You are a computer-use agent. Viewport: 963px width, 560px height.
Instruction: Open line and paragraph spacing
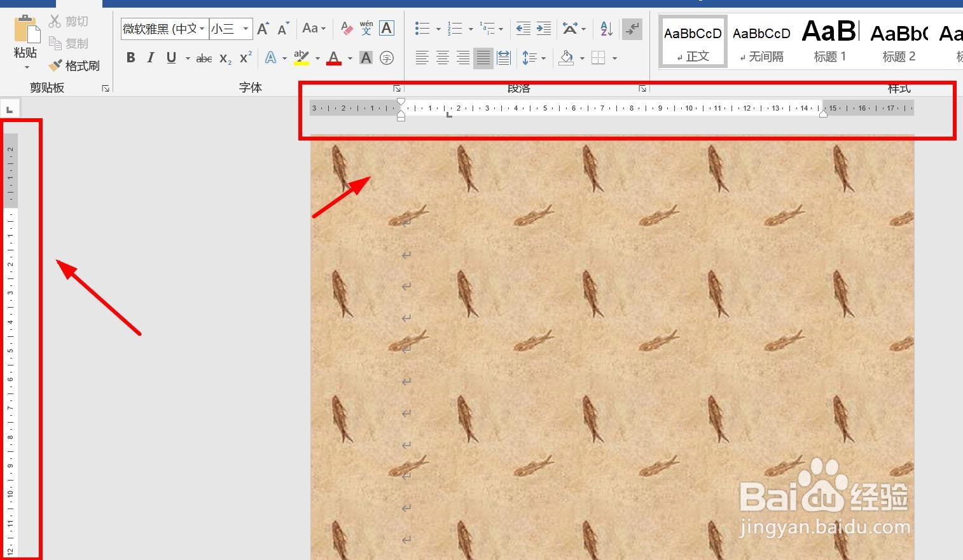pos(529,58)
